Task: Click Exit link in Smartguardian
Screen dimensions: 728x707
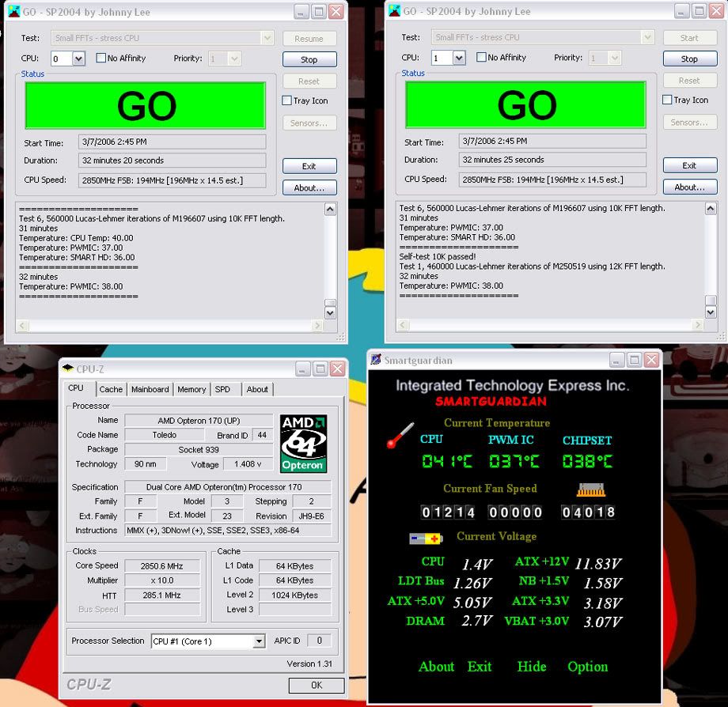Action: [480, 667]
